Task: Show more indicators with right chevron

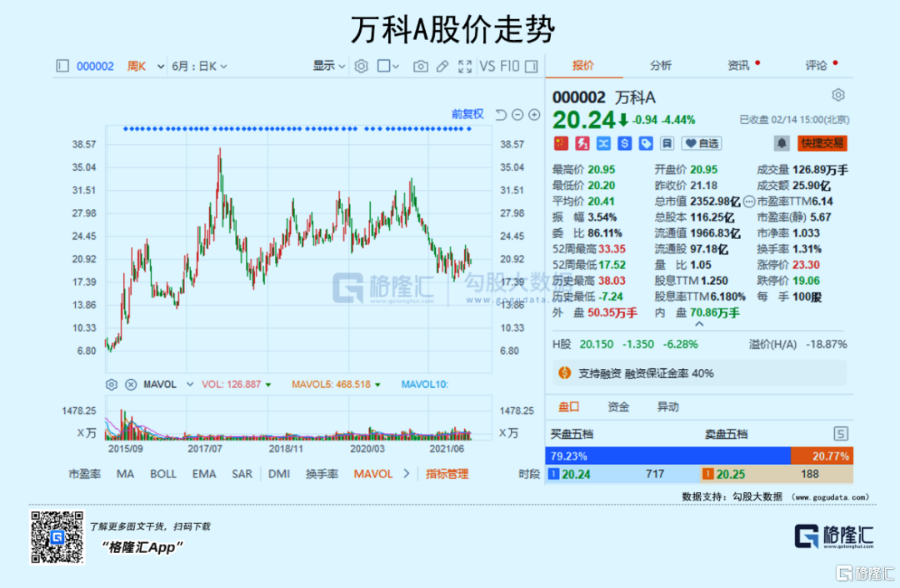Action: coord(407,474)
